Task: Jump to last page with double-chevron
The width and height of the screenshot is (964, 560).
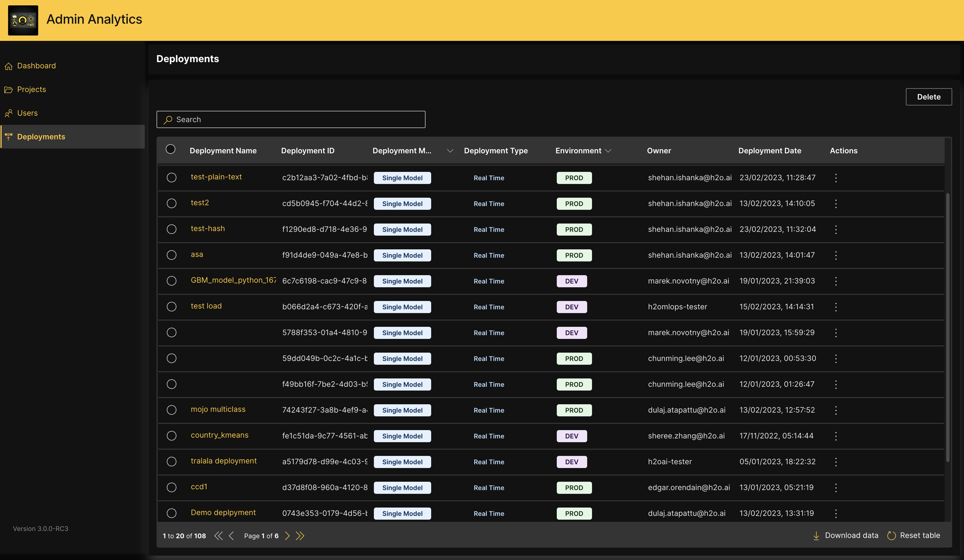Action: click(300, 536)
